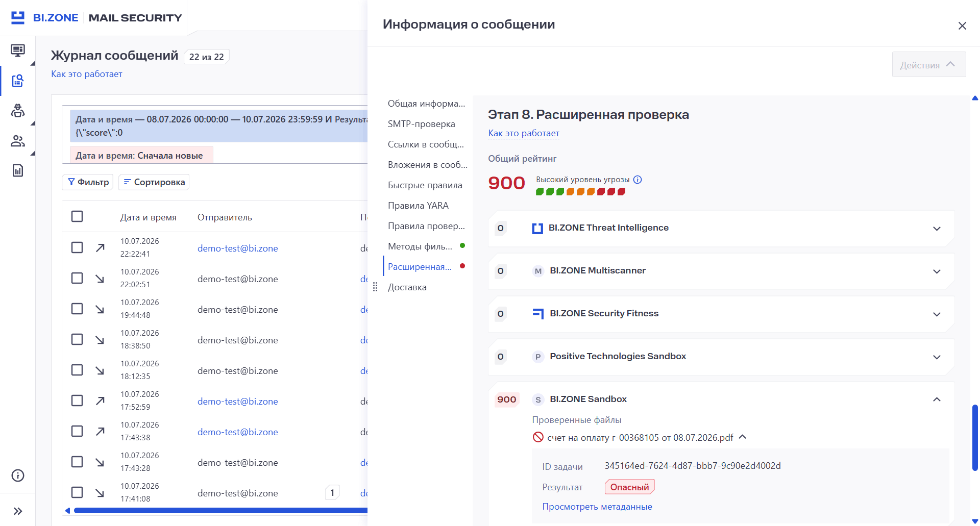This screenshot has width=980, height=526.
Task: Click the Positive Technologies Sandbox P icon
Action: click(538, 357)
